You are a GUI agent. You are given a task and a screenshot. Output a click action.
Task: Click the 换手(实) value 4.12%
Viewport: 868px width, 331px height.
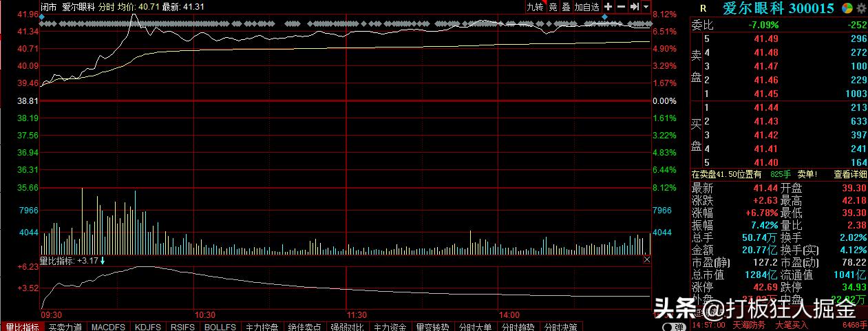pos(854,250)
